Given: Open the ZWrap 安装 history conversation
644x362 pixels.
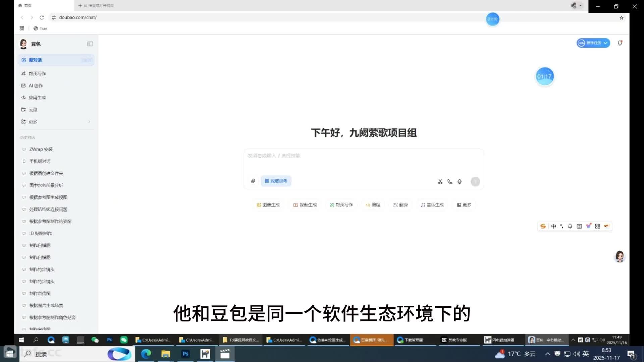Looking at the screenshot, I should coord(41,149).
